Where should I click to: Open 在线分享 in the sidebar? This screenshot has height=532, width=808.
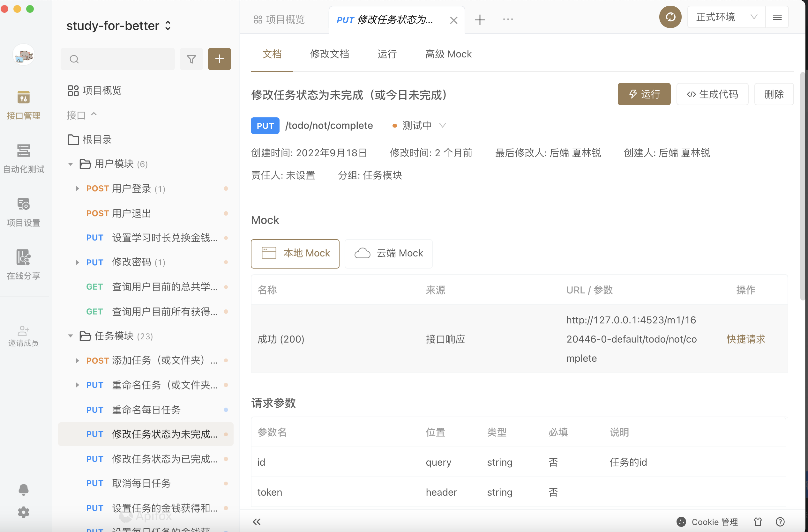click(x=23, y=265)
